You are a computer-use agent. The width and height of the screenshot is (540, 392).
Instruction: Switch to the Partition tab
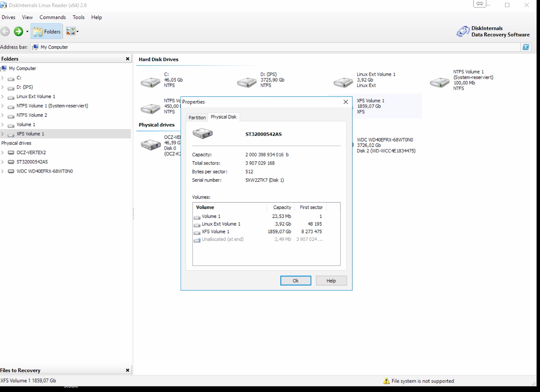197,117
